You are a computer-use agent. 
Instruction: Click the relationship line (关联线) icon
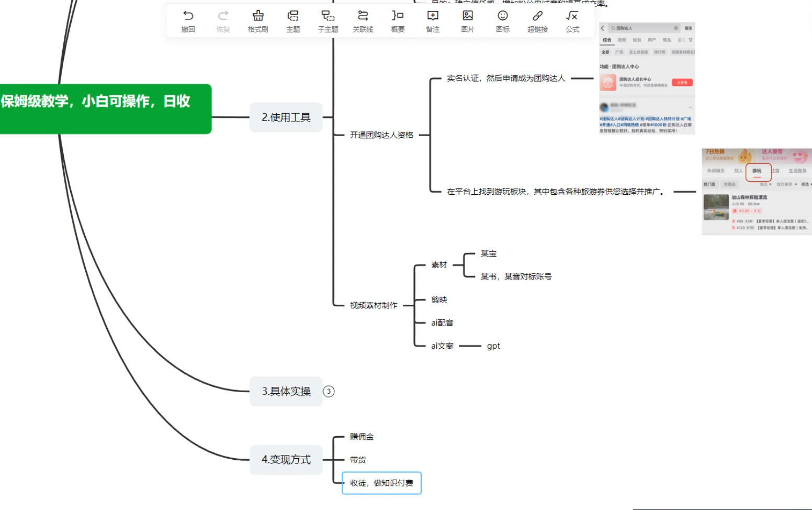coord(363,16)
